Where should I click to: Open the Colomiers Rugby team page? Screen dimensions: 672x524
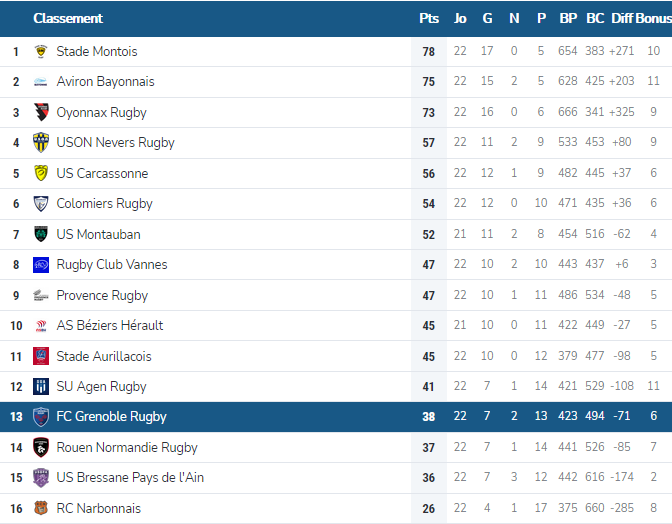pyautogui.click(x=105, y=204)
